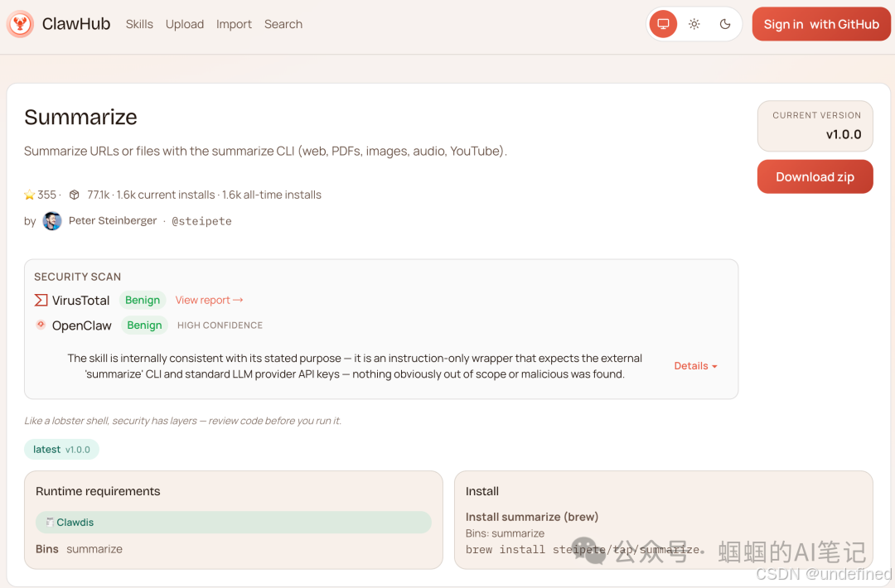Click the ClawHub lobster logo icon
Screen dimensions: 895x588
(x=21, y=24)
